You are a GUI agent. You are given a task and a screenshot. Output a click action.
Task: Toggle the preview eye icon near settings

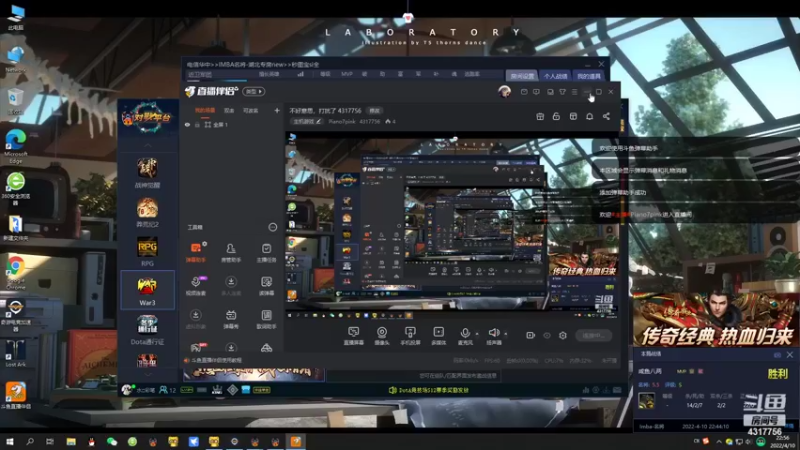tap(547, 335)
